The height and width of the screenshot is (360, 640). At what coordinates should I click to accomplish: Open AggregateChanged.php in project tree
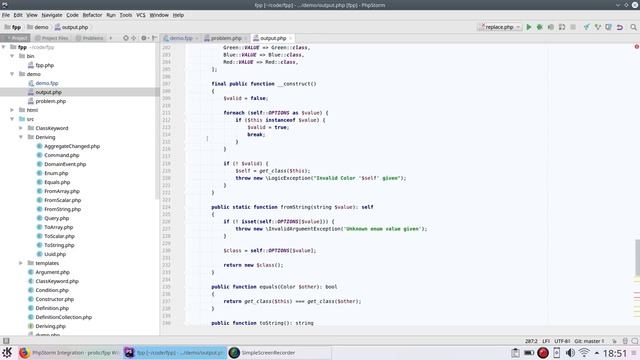pyautogui.click(x=72, y=146)
